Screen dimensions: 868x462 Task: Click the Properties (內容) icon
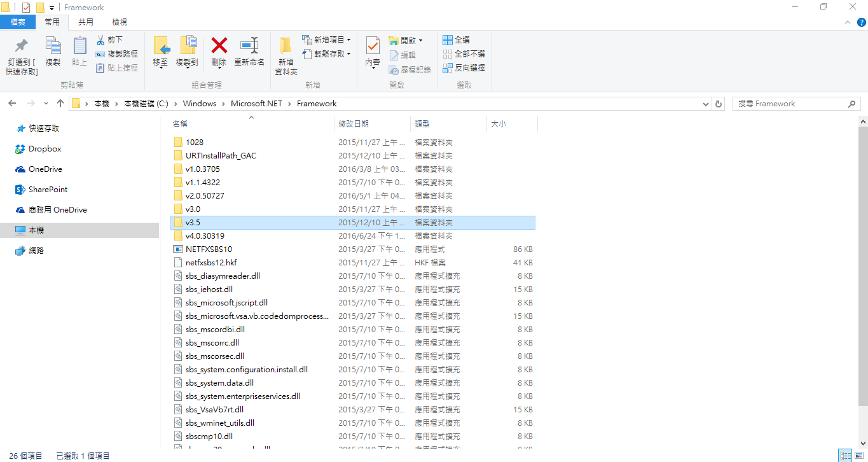click(x=373, y=46)
